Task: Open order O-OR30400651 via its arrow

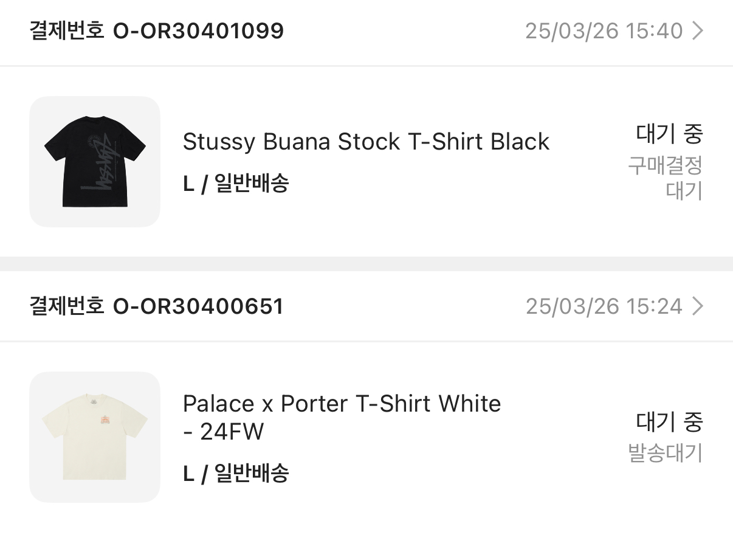Action: click(x=698, y=306)
